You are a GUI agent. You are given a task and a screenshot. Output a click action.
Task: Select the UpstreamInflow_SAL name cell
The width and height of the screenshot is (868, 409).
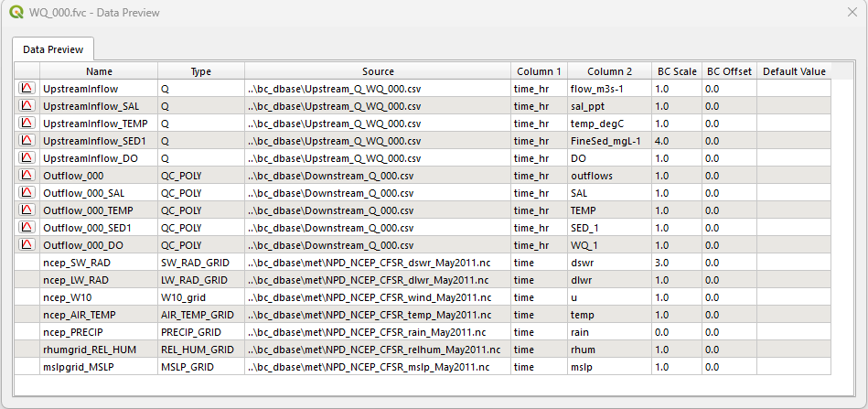tap(99, 106)
